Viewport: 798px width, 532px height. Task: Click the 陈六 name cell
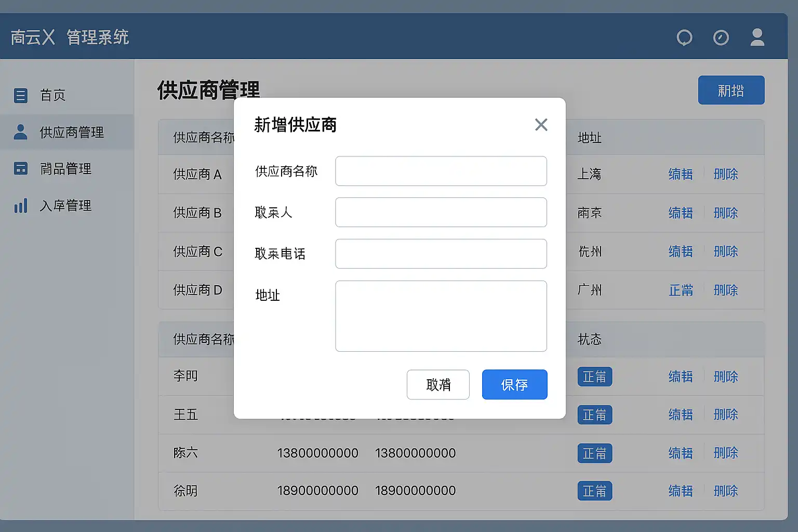185,453
